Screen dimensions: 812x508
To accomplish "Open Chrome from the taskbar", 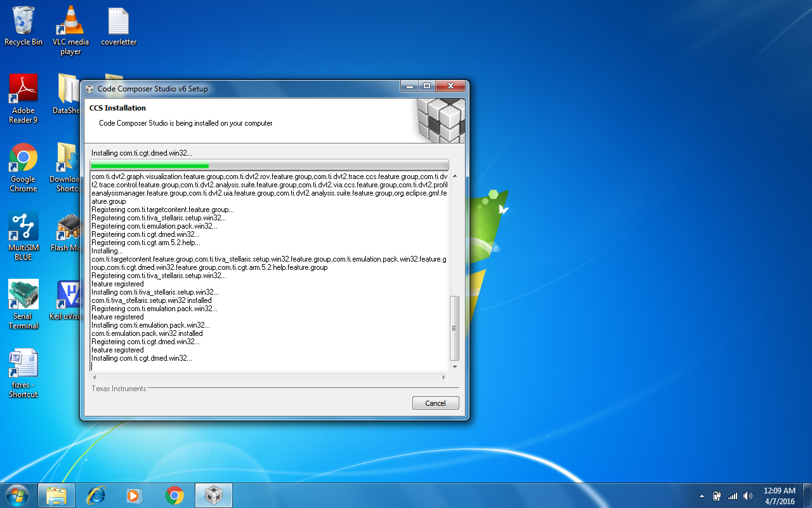I will click(x=174, y=495).
